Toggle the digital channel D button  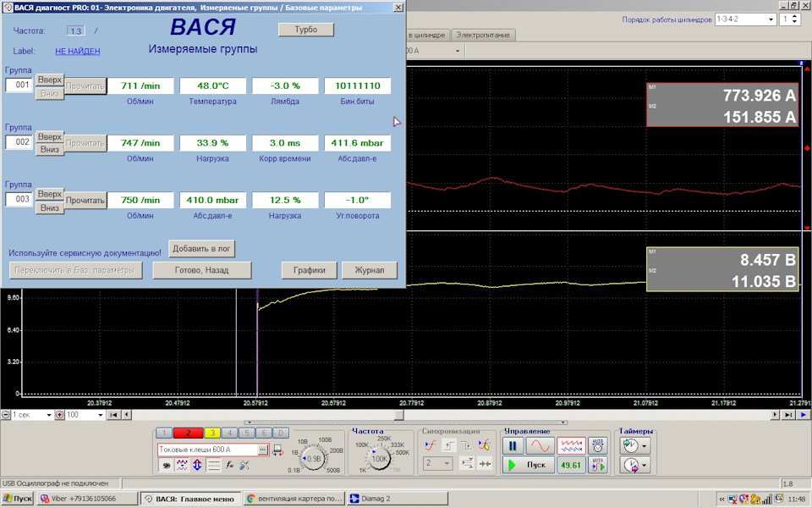(281, 433)
